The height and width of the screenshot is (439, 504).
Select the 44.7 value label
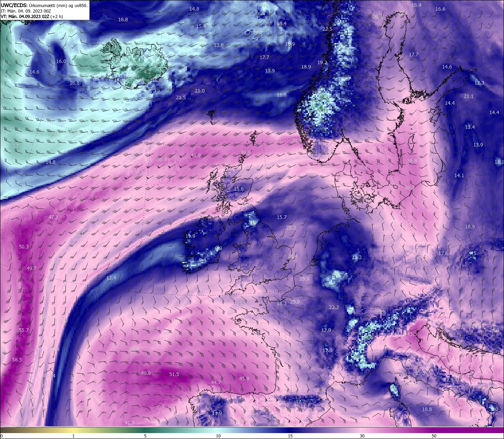coord(216,382)
